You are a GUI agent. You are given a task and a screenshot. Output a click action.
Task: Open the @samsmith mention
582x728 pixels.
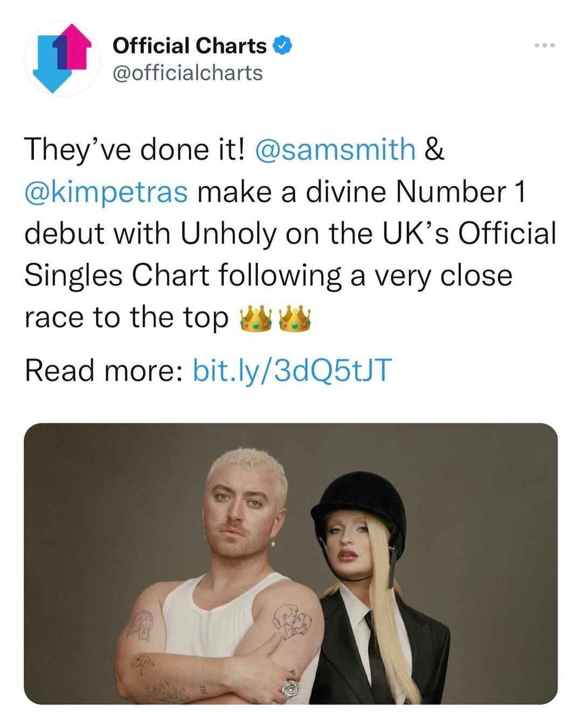tap(334, 149)
